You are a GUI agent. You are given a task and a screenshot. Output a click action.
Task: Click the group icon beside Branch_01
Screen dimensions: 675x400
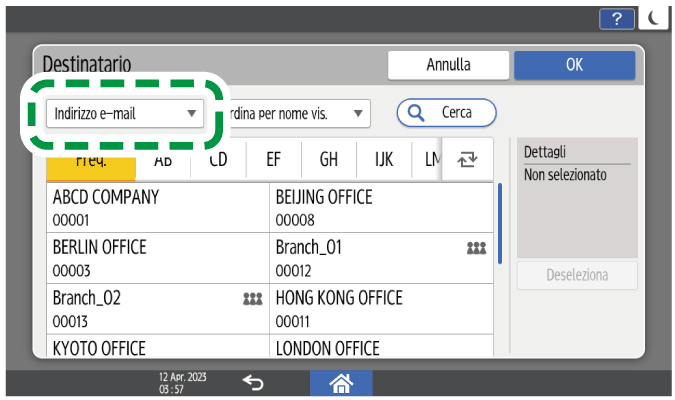[x=477, y=247]
